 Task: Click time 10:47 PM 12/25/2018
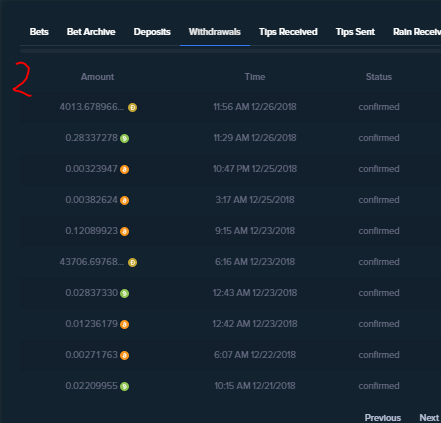click(x=255, y=169)
